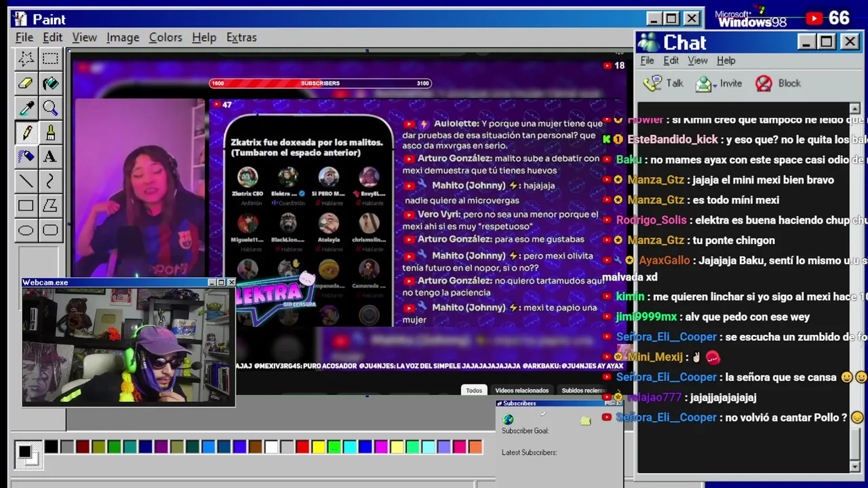Choose the Brush tool in Paint

50,132
